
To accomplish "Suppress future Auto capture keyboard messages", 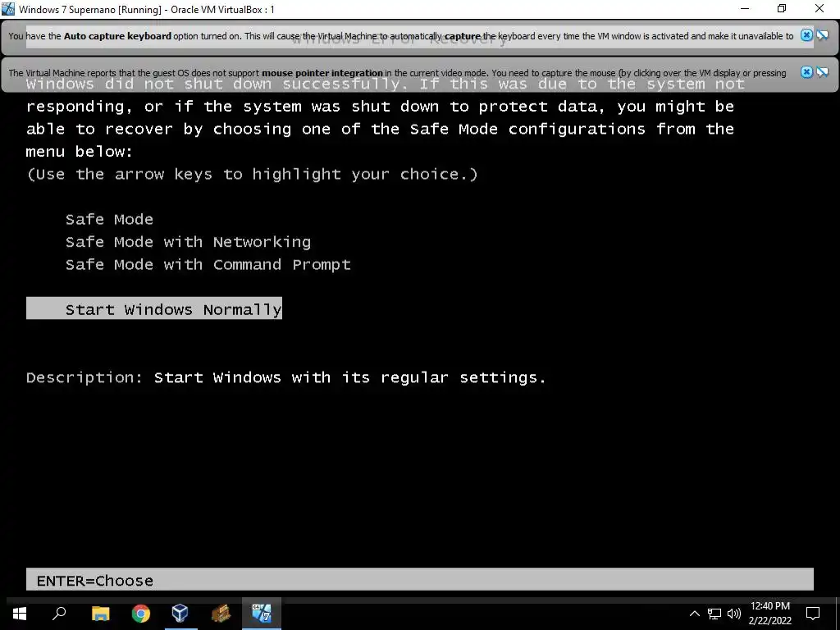I will click(x=823, y=35).
